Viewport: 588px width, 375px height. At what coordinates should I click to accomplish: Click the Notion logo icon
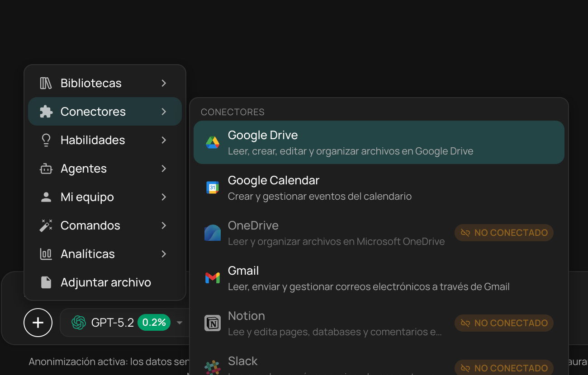pos(213,323)
